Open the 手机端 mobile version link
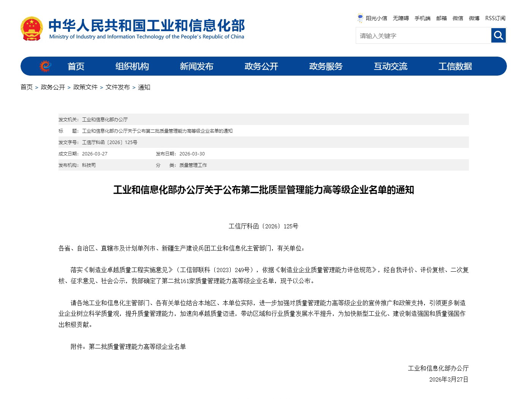The width and height of the screenshot is (532, 399). [422, 18]
